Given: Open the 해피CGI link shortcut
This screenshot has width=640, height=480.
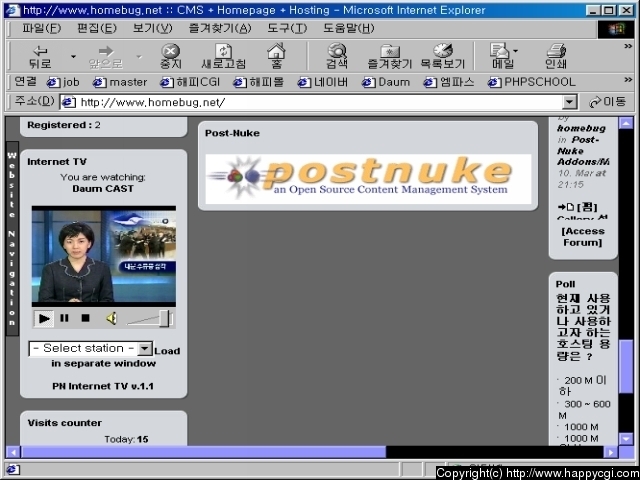Looking at the screenshot, I should [x=190, y=82].
